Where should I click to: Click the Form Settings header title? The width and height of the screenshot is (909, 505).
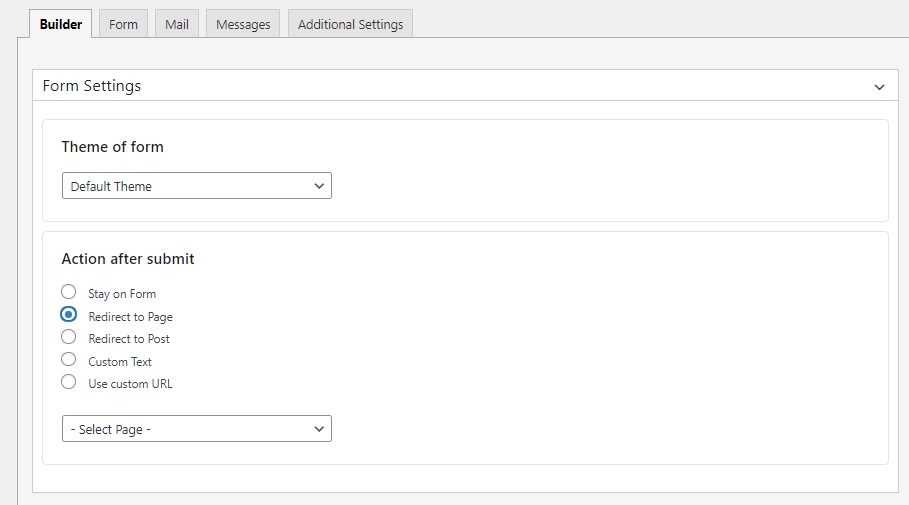coord(92,86)
